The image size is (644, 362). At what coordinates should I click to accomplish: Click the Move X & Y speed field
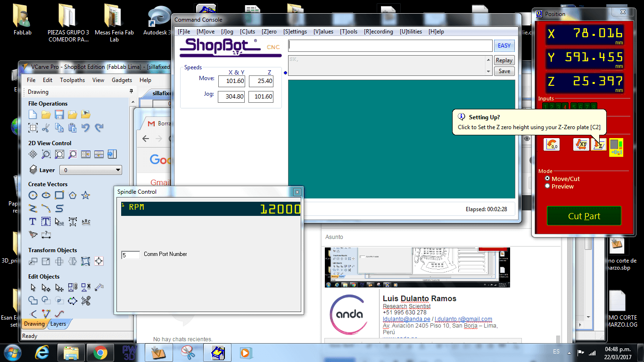[231, 81]
